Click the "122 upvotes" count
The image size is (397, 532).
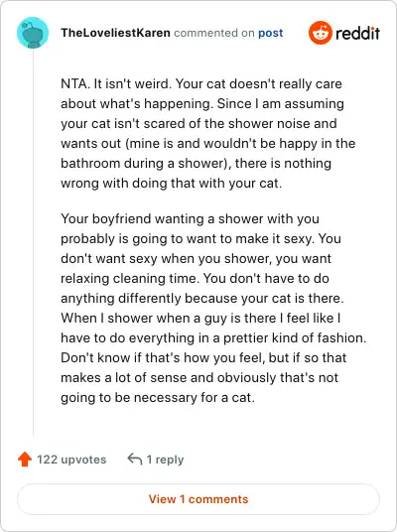[71, 460]
